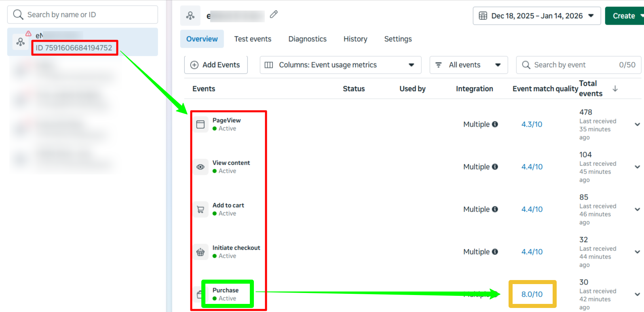Click the Add Events button
This screenshot has height=312, width=644.
pyautogui.click(x=216, y=65)
